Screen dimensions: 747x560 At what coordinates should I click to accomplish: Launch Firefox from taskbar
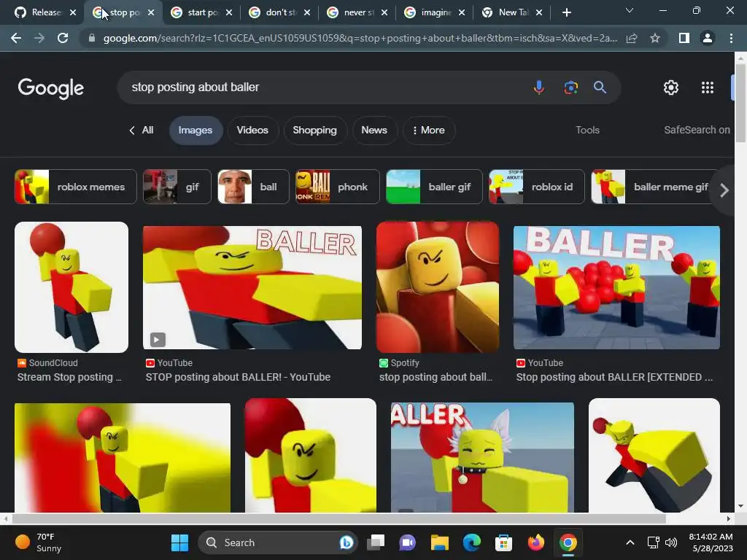pos(536,542)
